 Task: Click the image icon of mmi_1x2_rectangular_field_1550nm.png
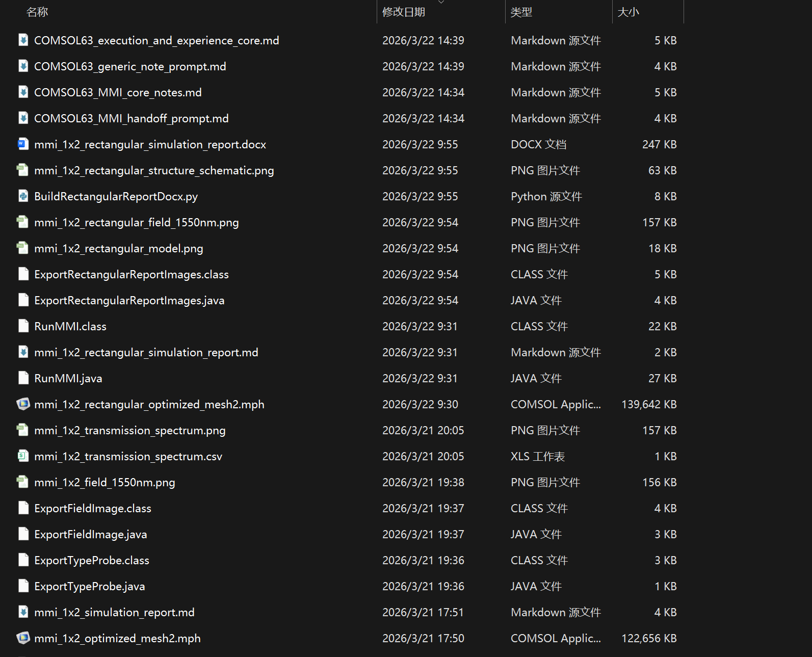click(x=23, y=222)
